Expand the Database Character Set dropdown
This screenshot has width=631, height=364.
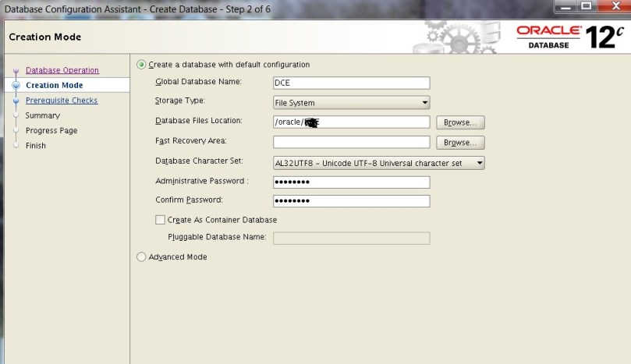(378, 163)
